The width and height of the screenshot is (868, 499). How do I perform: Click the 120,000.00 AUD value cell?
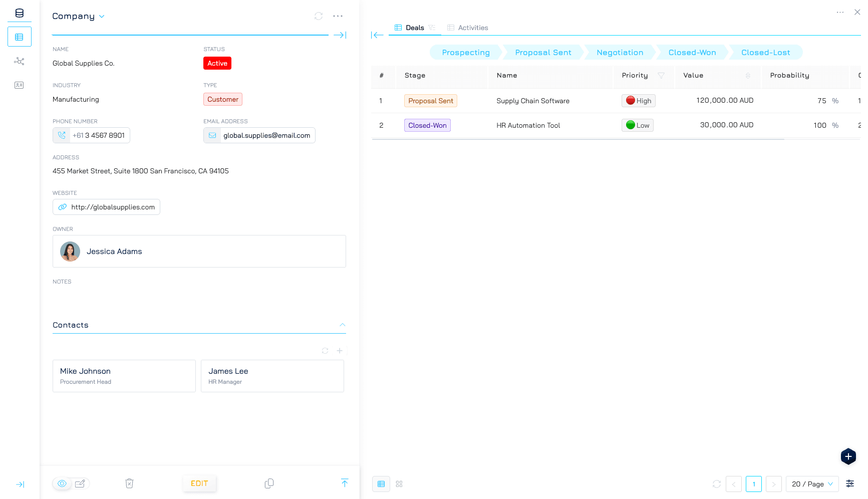pyautogui.click(x=725, y=101)
